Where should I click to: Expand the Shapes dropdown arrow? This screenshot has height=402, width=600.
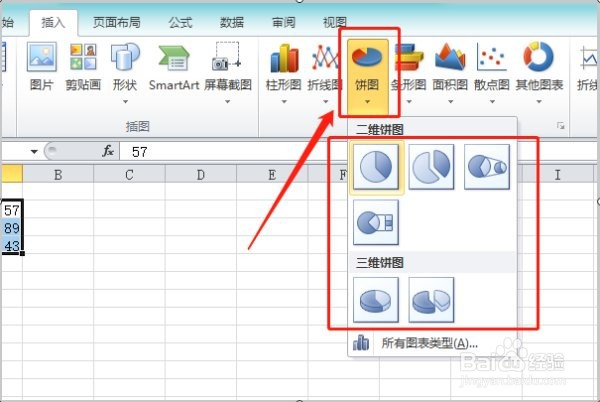(125, 102)
